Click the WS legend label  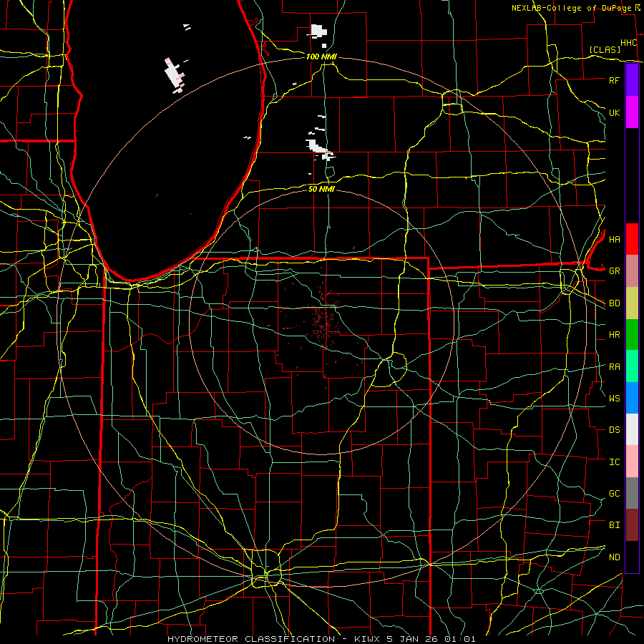(614, 399)
